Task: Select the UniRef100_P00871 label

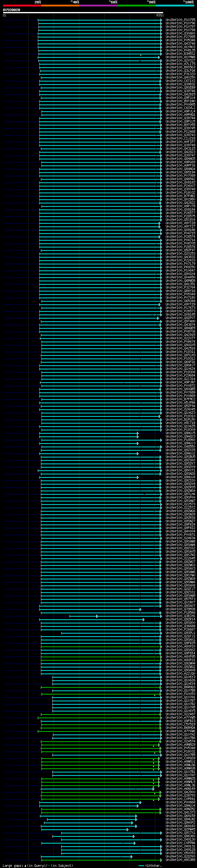Action: pyautogui.click(x=180, y=535)
